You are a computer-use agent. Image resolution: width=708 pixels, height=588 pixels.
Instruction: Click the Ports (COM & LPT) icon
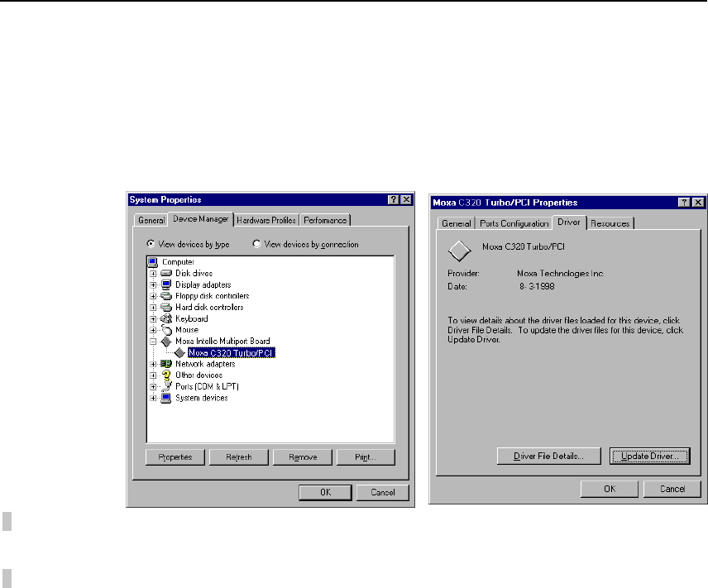[x=166, y=386]
